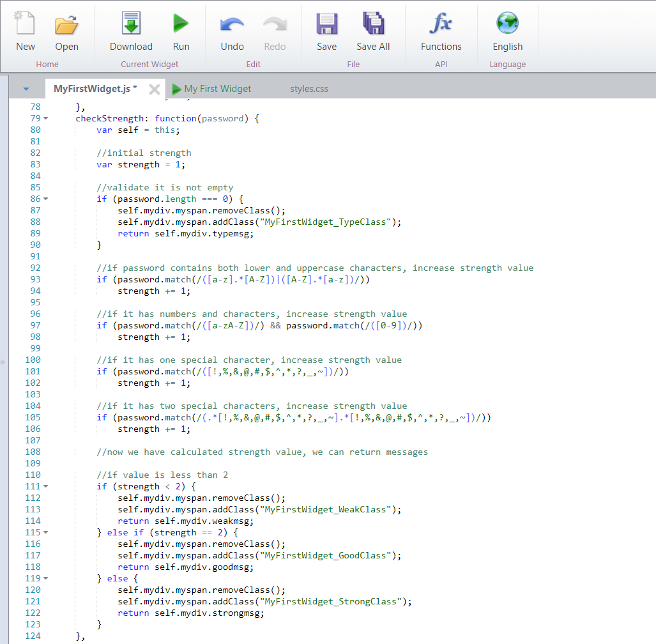This screenshot has height=644, width=656.
Task: Run the current widget
Action: coord(181,23)
